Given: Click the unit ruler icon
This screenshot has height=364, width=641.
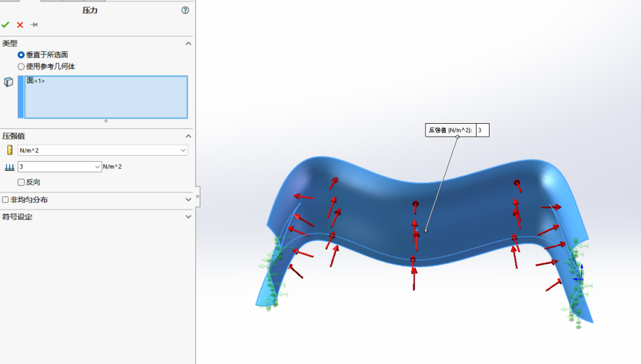Looking at the screenshot, I should pos(10,150).
